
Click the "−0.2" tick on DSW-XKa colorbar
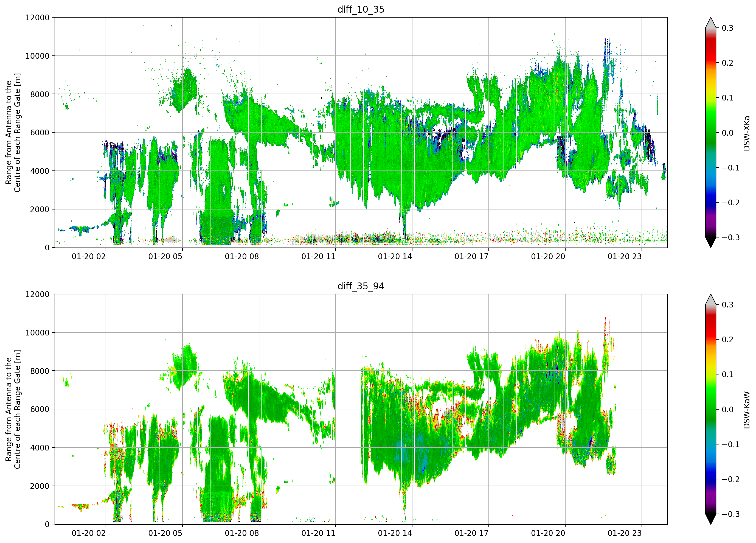pyautogui.click(x=731, y=203)
